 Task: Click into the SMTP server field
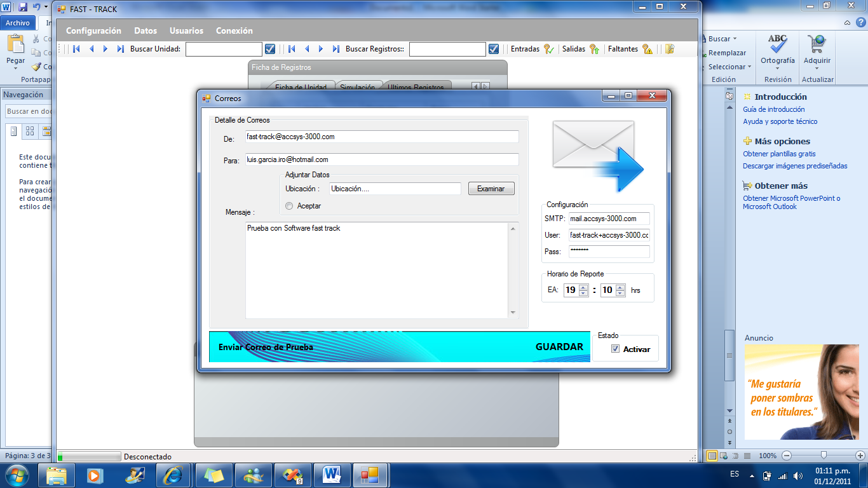point(609,219)
